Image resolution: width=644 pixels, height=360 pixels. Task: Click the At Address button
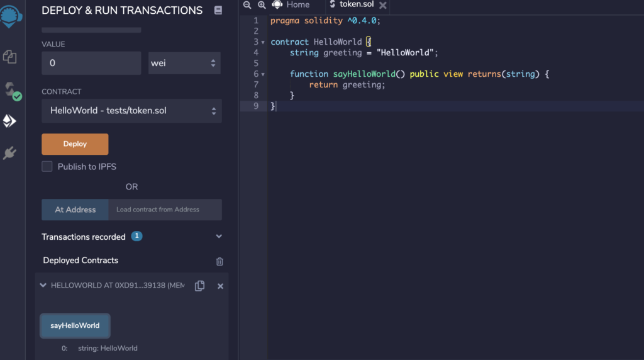tap(75, 210)
